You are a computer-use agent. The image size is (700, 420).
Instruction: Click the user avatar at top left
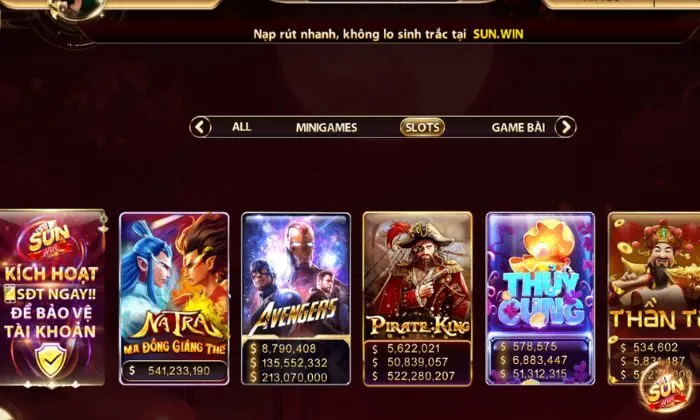76,9
